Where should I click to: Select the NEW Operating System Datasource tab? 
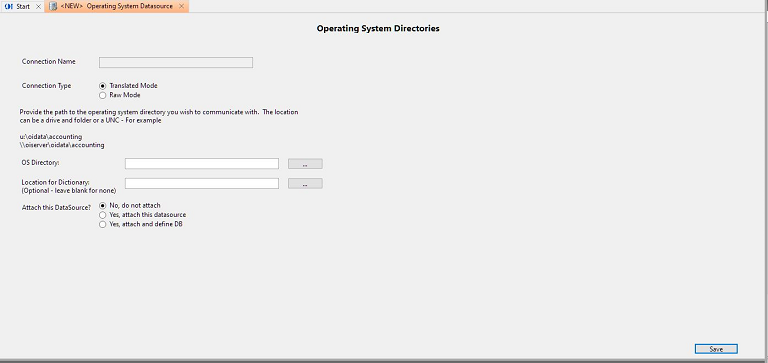[x=118, y=6]
